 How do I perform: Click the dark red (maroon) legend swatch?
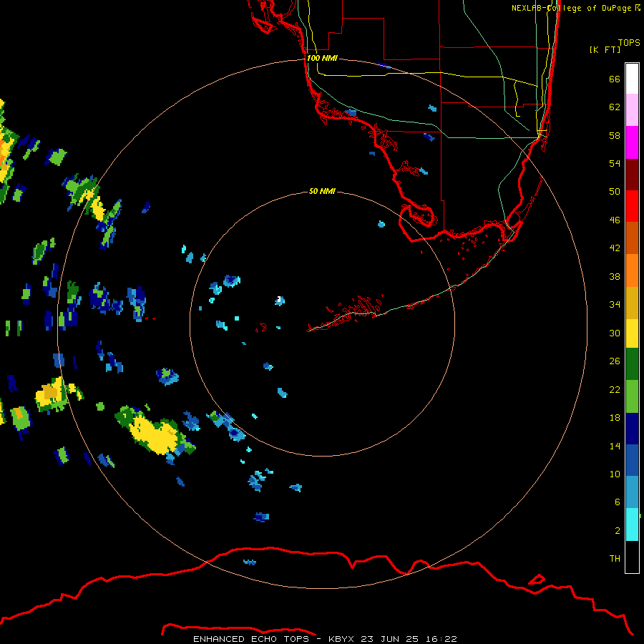click(x=632, y=174)
